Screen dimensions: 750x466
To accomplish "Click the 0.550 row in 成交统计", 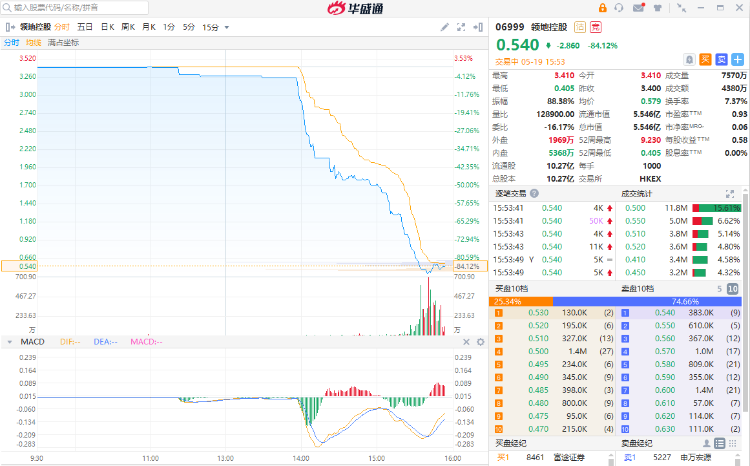I will coord(681,221).
